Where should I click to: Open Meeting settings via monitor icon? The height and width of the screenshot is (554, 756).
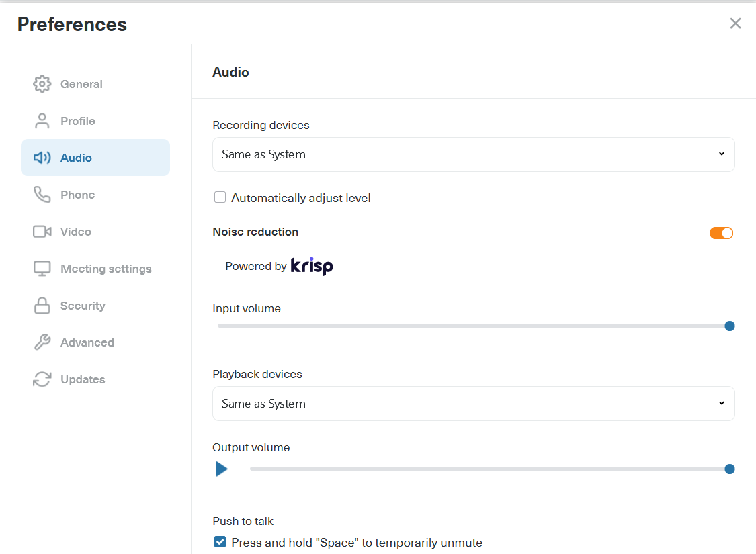coord(42,268)
